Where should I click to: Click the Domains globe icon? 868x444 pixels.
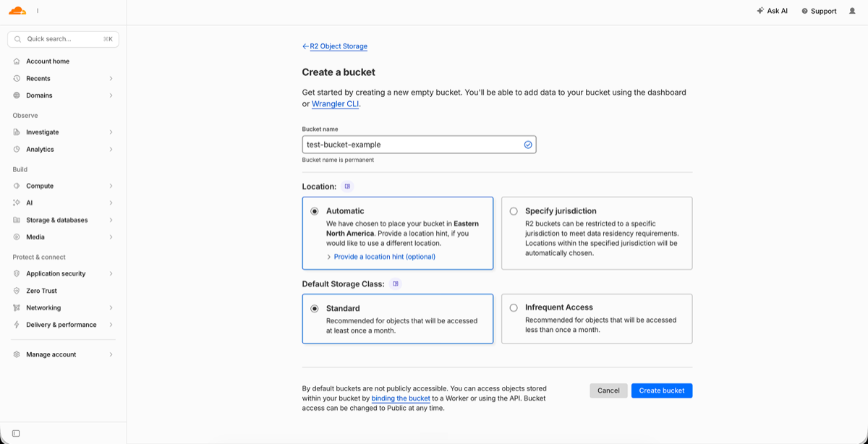point(17,95)
